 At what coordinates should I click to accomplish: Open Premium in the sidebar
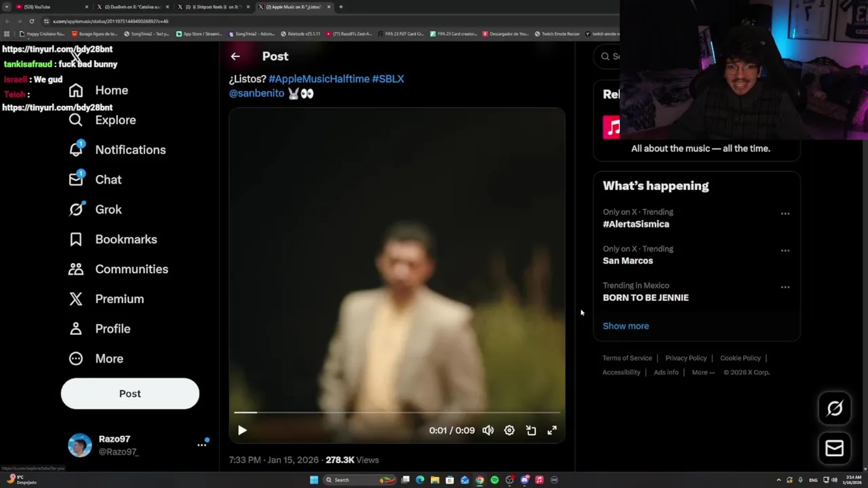tap(106, 299)
